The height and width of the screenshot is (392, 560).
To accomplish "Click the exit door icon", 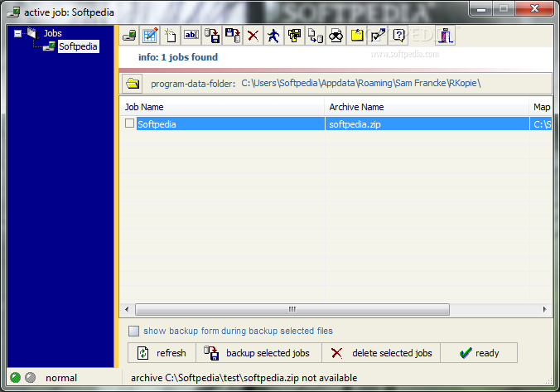I will [446, 36].
